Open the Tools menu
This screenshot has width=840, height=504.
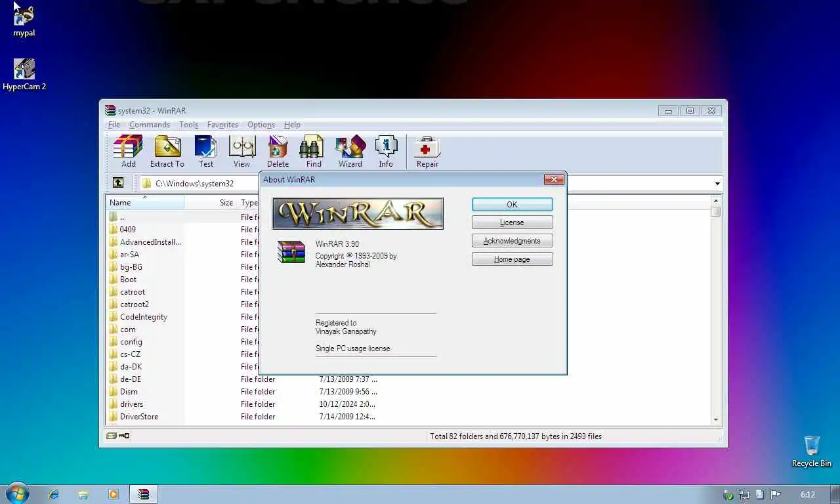pyautogui.click(x=188, y=125)
